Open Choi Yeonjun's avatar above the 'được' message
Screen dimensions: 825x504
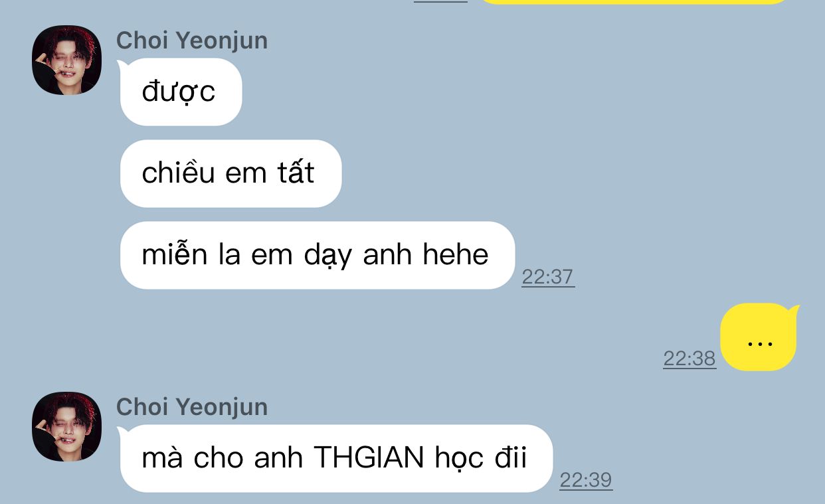click(x=66, y=60)
